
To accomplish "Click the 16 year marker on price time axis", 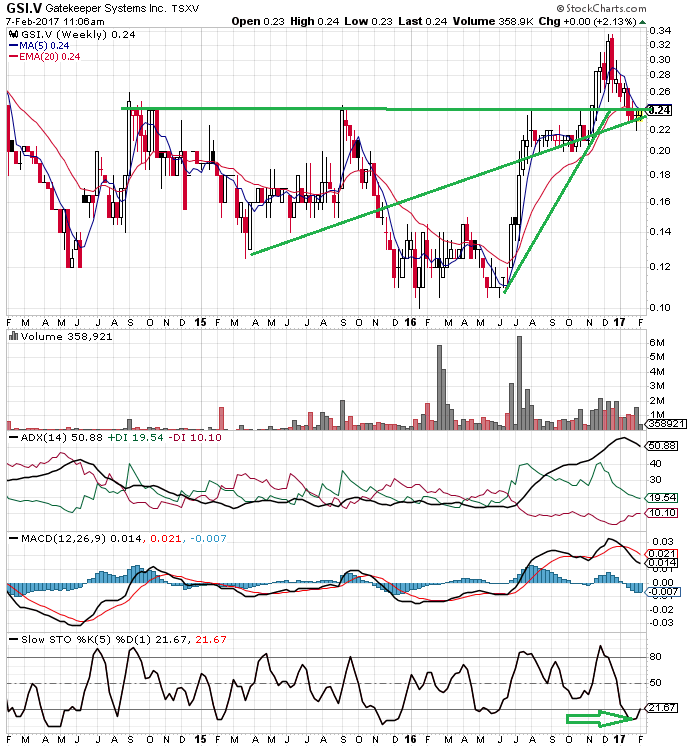I will click(410, 323).
